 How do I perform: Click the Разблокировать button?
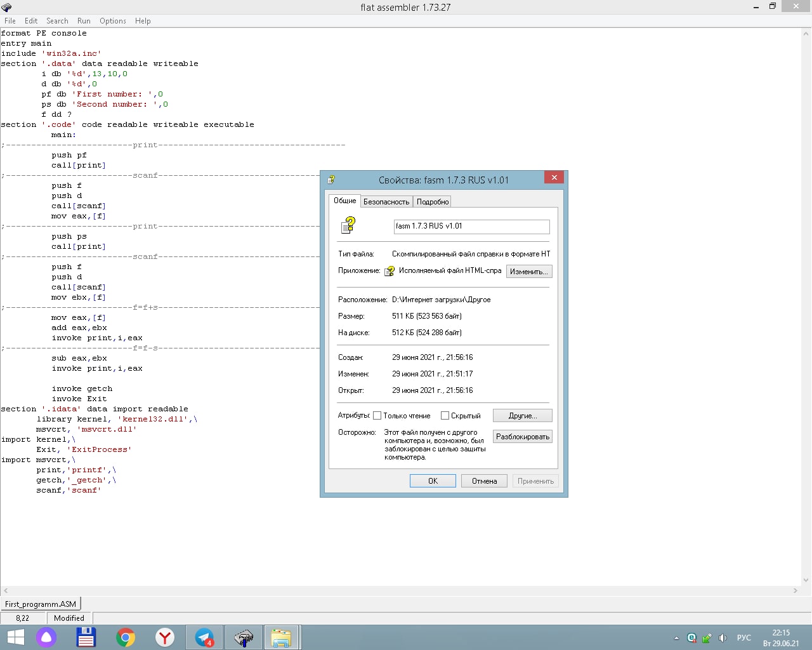[x=523, y=437]
